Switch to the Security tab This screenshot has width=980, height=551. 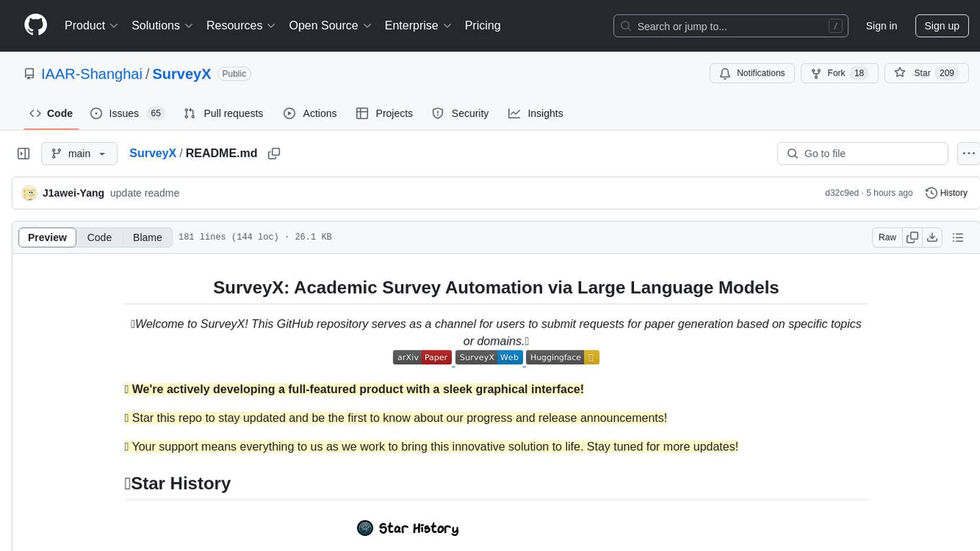(x=460, y=113)
